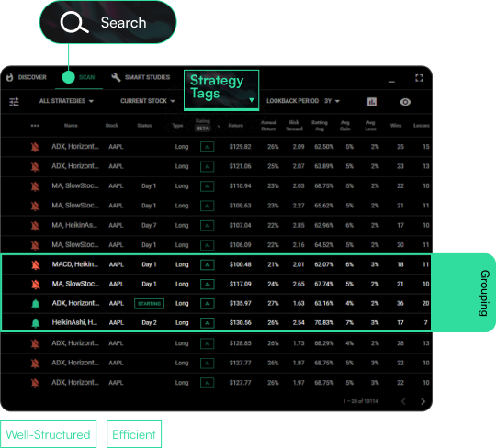
Task: Expand the Strategy Tags dropdown
Action: [221, 90]
